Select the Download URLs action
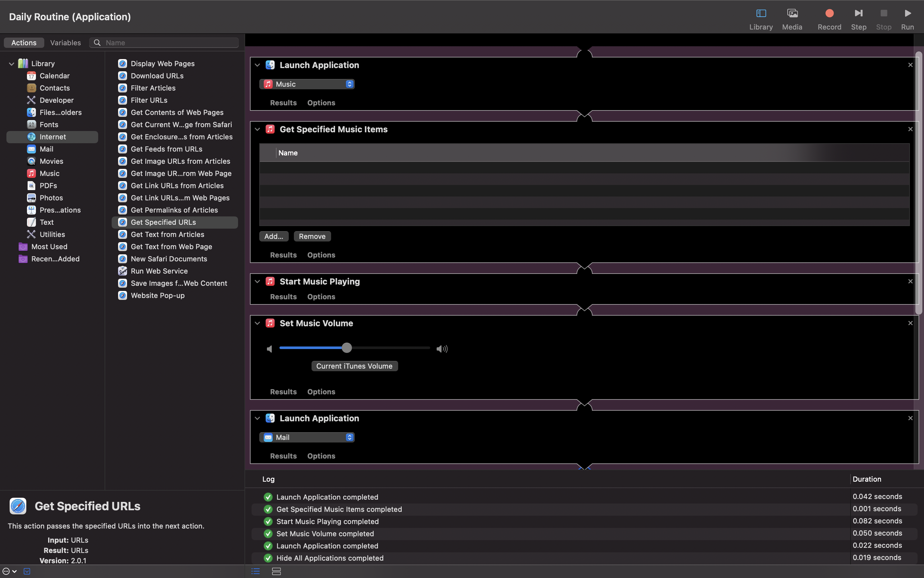 pyautogui.click(x=175, y=76)
